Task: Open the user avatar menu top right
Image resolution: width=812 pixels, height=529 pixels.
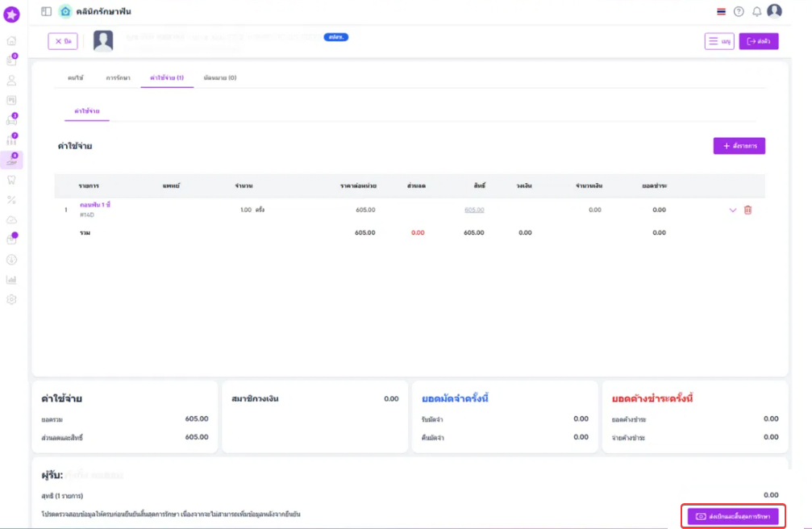Action: (774, 11)
